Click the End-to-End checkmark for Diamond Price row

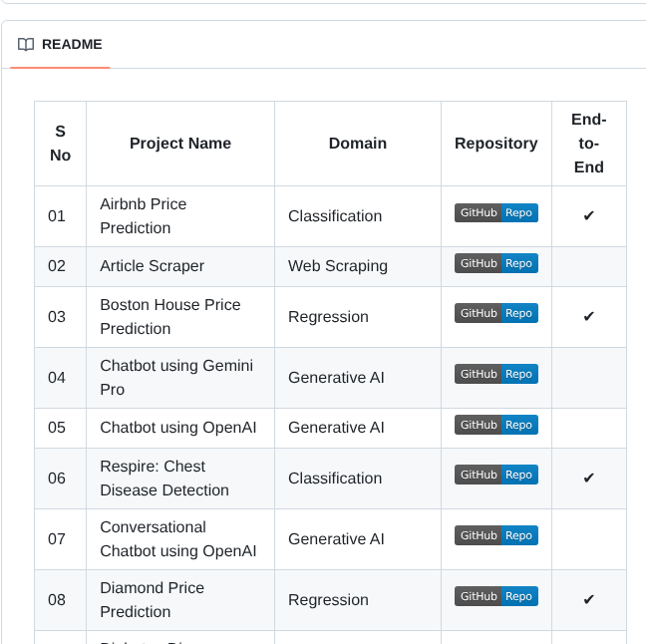point(588,600)
